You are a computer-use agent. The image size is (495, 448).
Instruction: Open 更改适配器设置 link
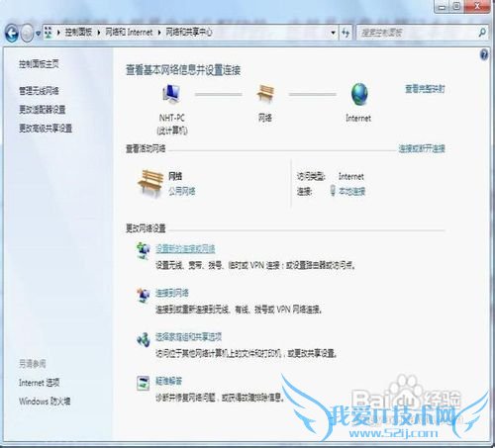43,109
